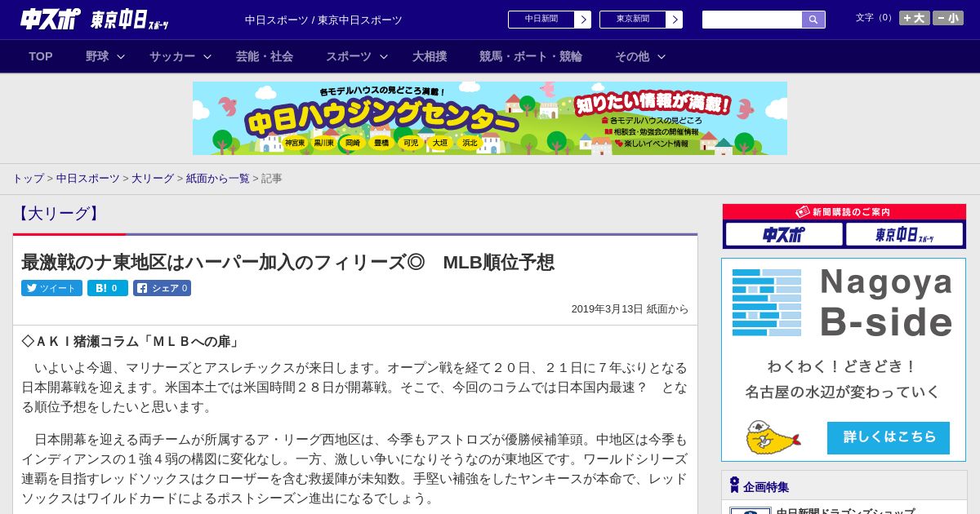Click 中日スポーツ / 東京中日スポーツ header text
The height and width of the screenshot is (514, 980).
coord(323,20)
